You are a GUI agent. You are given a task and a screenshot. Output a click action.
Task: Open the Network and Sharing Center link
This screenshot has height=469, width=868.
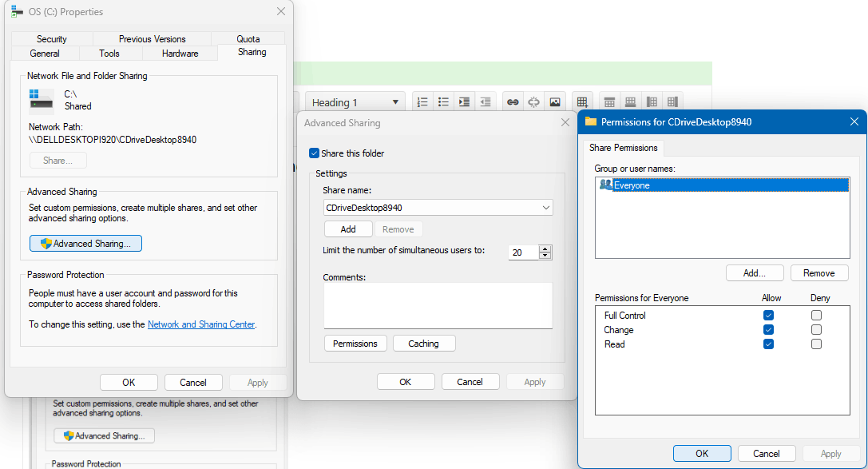point(201,324)
